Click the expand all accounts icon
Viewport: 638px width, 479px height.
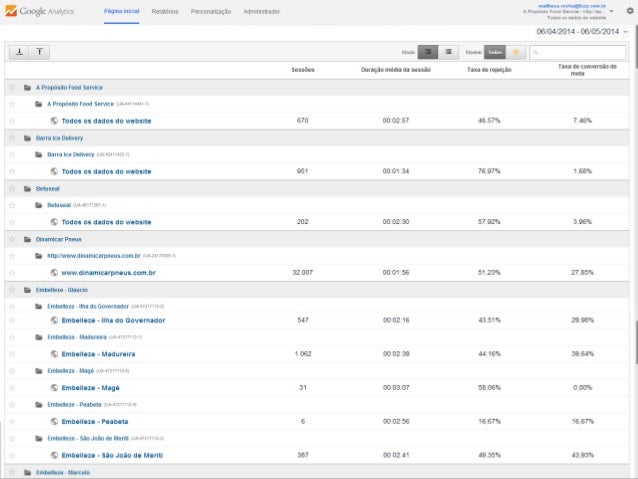pyautogui.click(x=19, y=51)
